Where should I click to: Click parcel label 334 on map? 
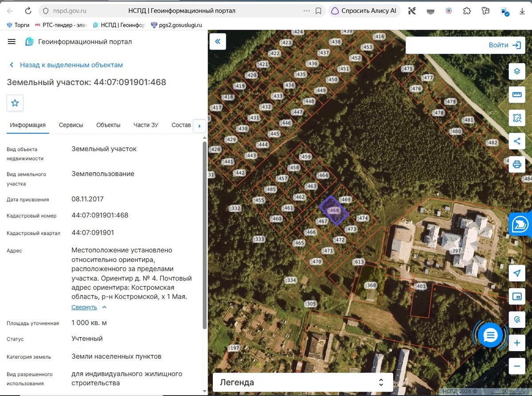[x=290, y=280]
